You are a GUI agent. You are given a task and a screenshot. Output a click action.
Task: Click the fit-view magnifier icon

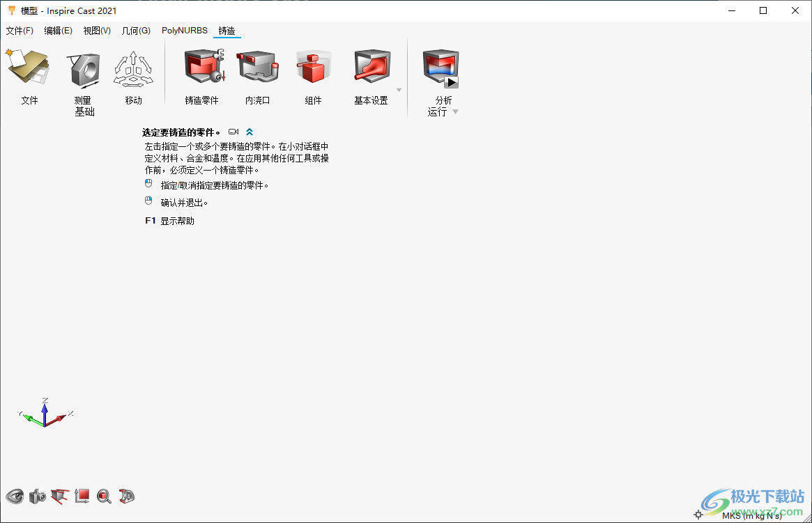point(104,497)
